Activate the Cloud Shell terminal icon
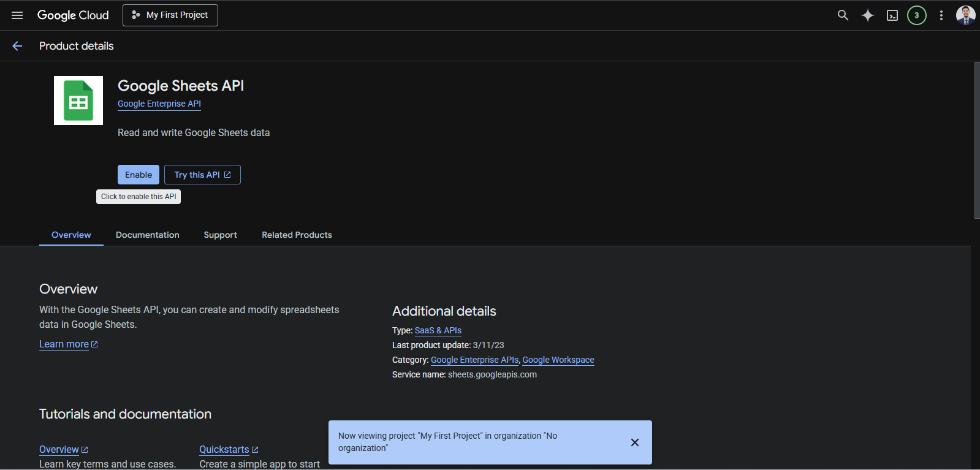 [x=892, y=15]
